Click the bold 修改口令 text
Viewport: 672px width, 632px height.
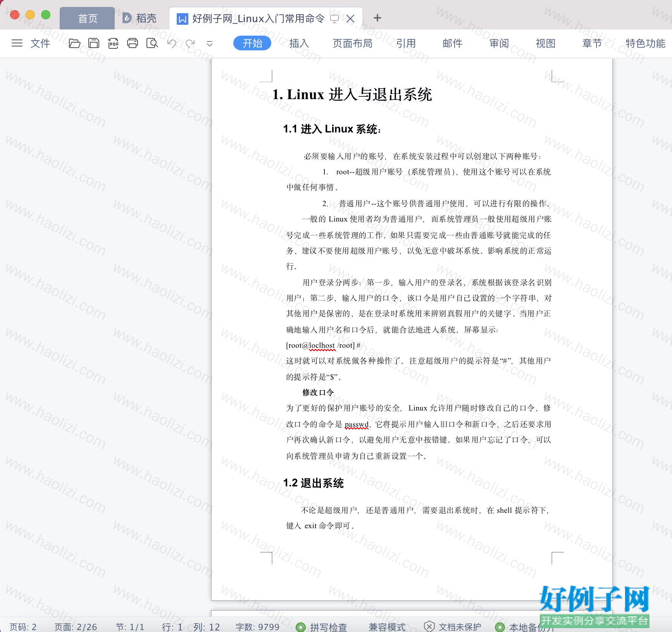click(x=318, y=392)
